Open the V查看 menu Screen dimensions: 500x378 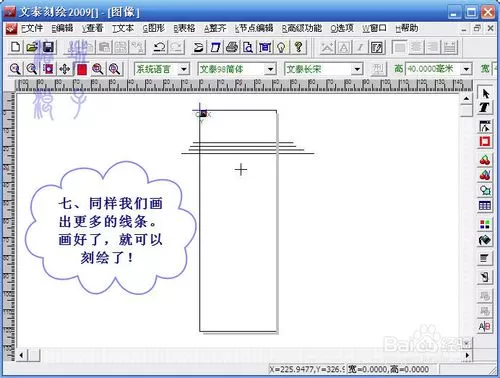(93, 29)
